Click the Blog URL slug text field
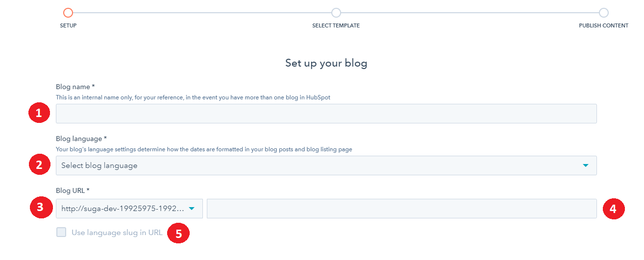This screenshot has height=260, width=644. coord(401,209)
